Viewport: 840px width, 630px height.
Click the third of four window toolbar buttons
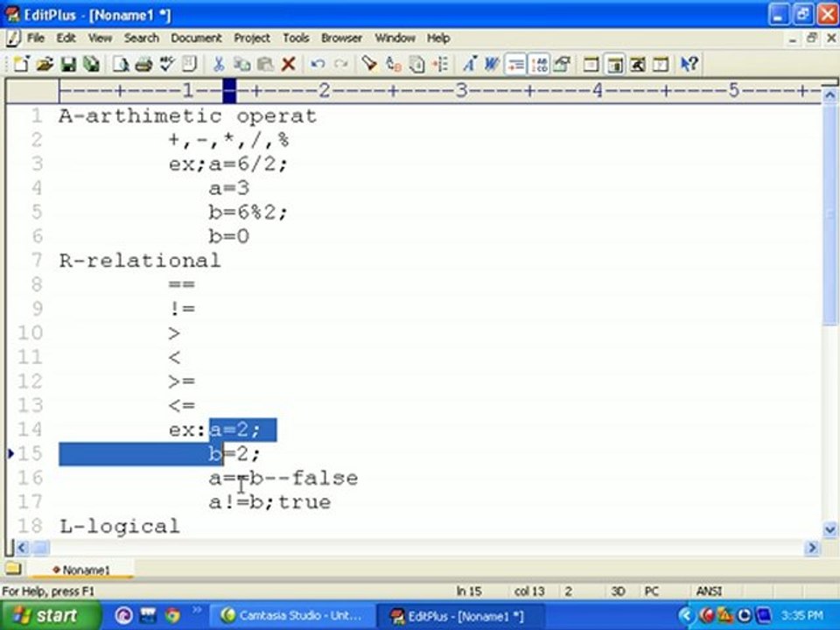point(638,64)
